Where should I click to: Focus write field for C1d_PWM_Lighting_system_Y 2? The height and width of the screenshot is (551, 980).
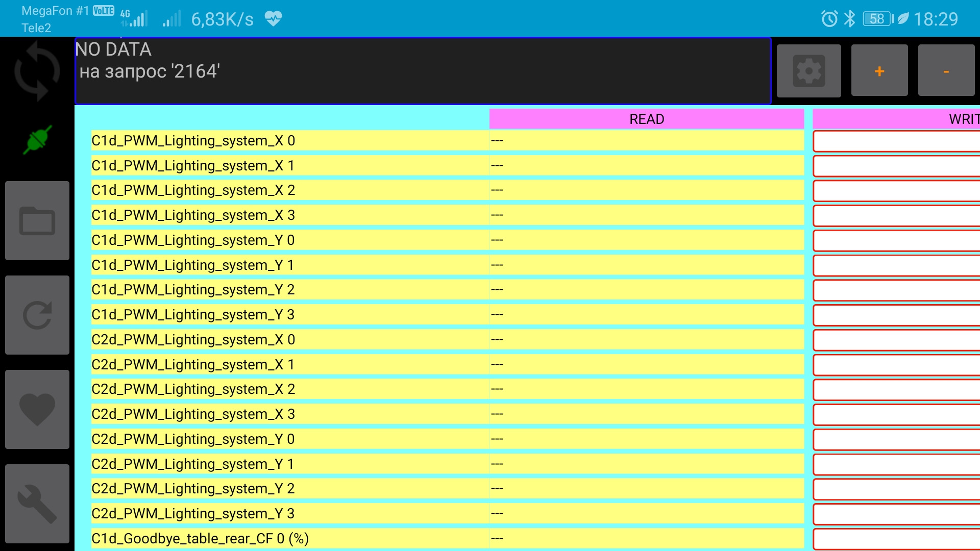coord(896,290)
